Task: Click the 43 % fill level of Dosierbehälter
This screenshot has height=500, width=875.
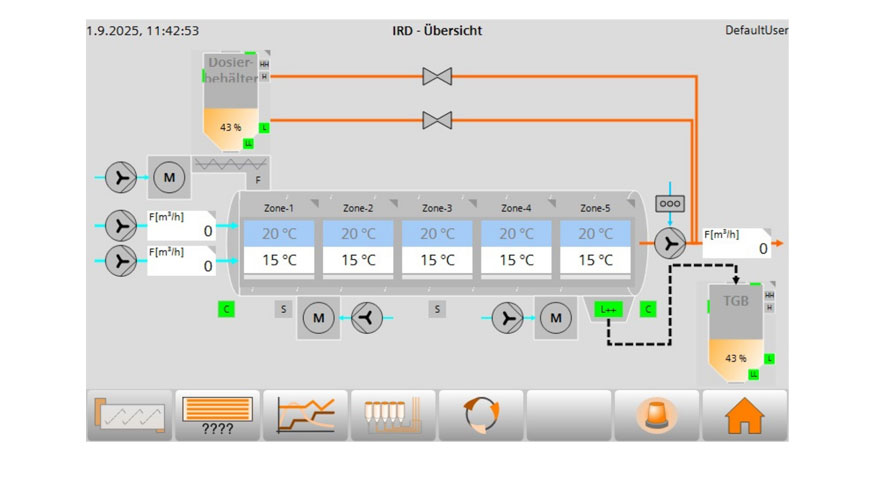Action: pyautogui.click(x=230, y=127)
